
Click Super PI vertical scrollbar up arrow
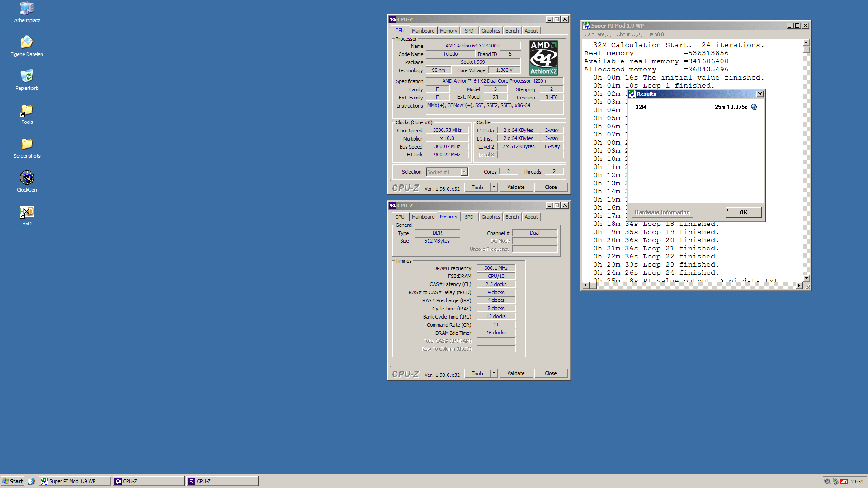[x=807, y=43]
